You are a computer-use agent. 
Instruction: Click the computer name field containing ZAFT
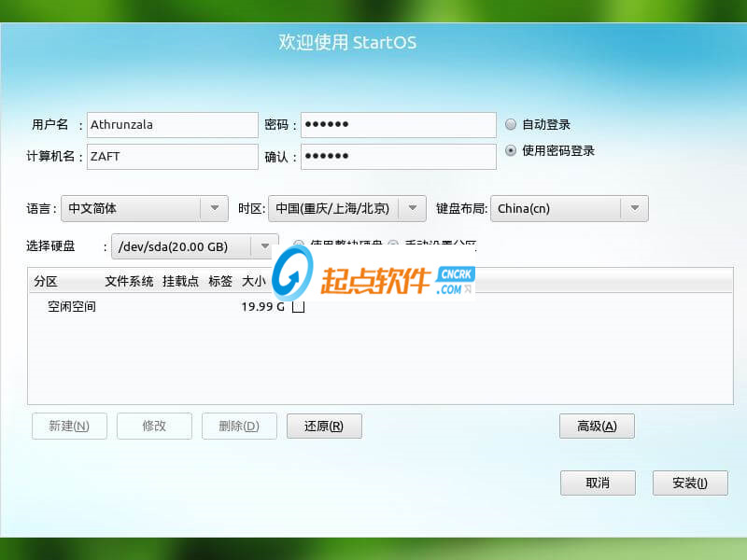pos(173,157)
